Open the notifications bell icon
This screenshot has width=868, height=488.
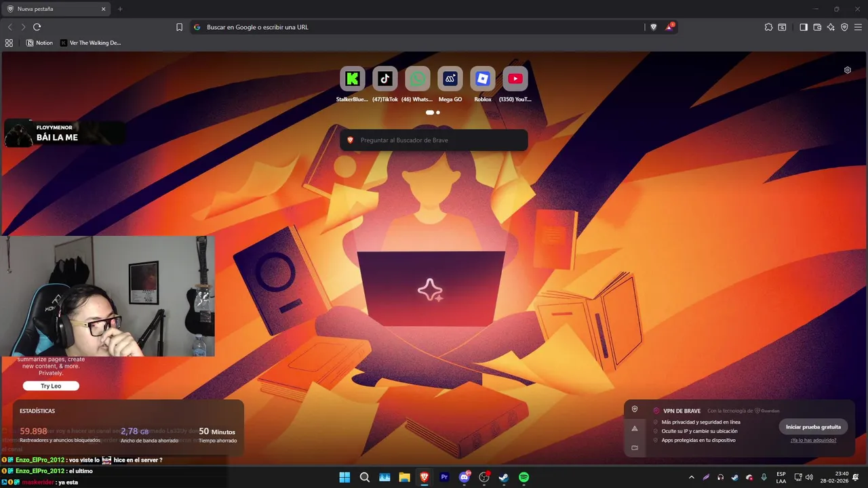[x=856, y=477]
